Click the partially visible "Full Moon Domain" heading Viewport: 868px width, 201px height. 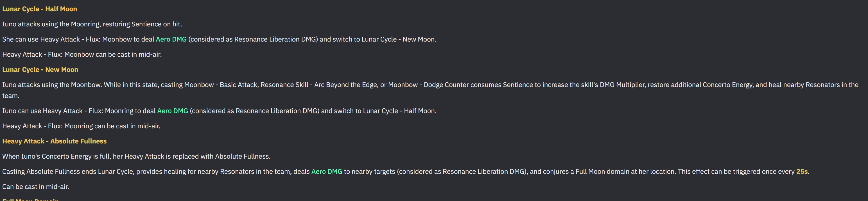30,200
